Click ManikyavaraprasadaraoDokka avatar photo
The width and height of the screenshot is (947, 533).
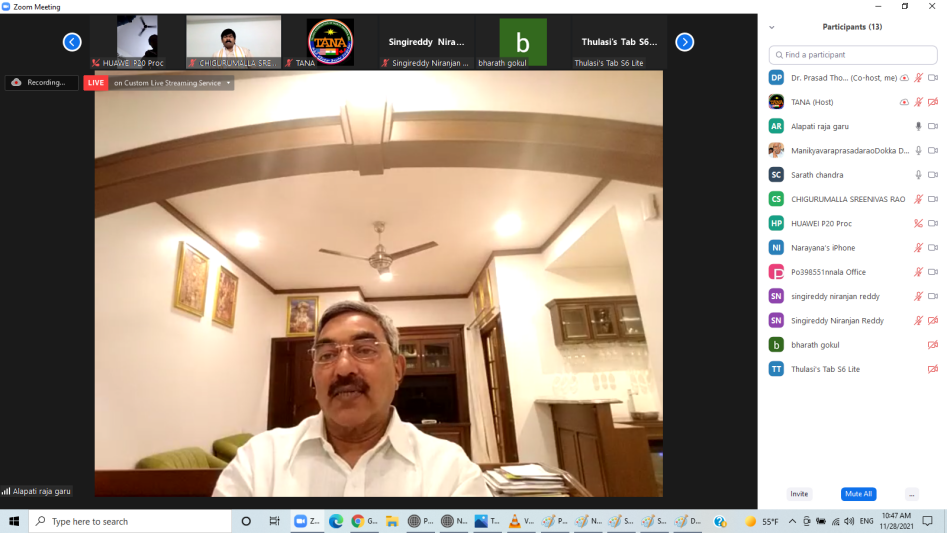pyautogui.click(x=776, y=150)
